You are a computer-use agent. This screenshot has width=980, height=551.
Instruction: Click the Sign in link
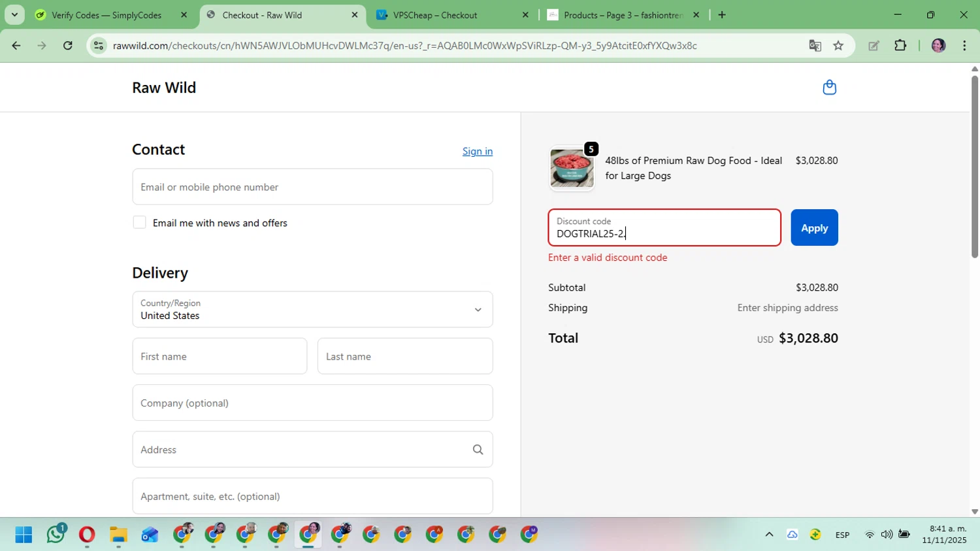pyautogui.click(x=478, y=151)
